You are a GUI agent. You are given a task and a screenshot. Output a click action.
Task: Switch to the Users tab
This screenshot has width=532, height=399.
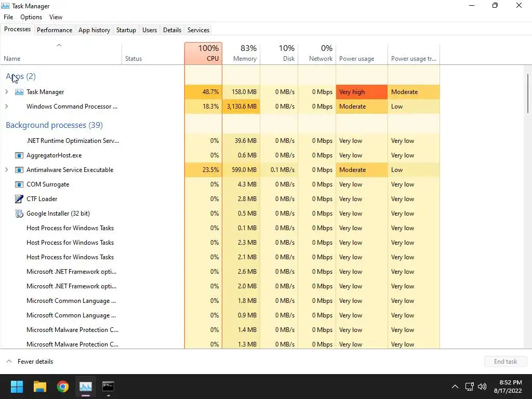click(150, 30)
